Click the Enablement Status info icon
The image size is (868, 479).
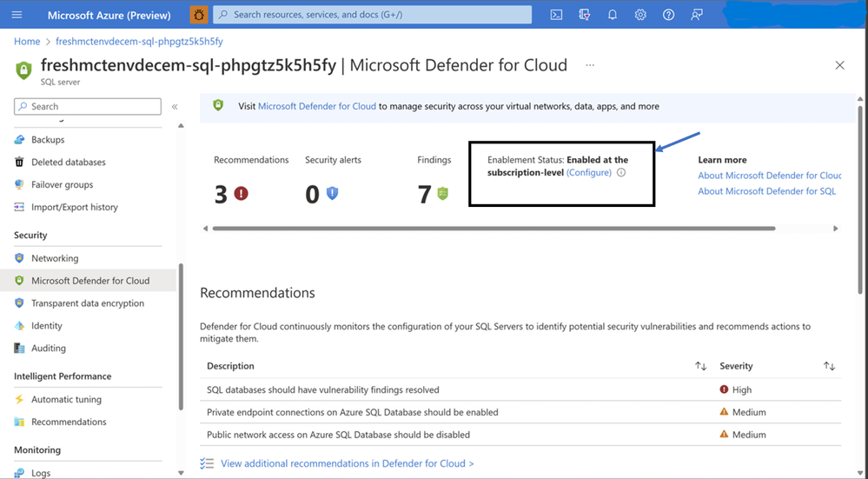pos(621,173)
